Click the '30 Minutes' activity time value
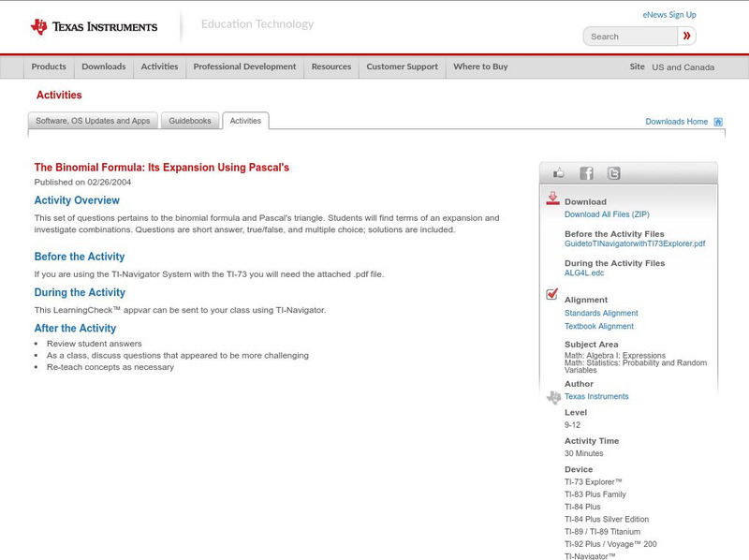The width and height of the screenshot is (749, 560). point(583,453)
